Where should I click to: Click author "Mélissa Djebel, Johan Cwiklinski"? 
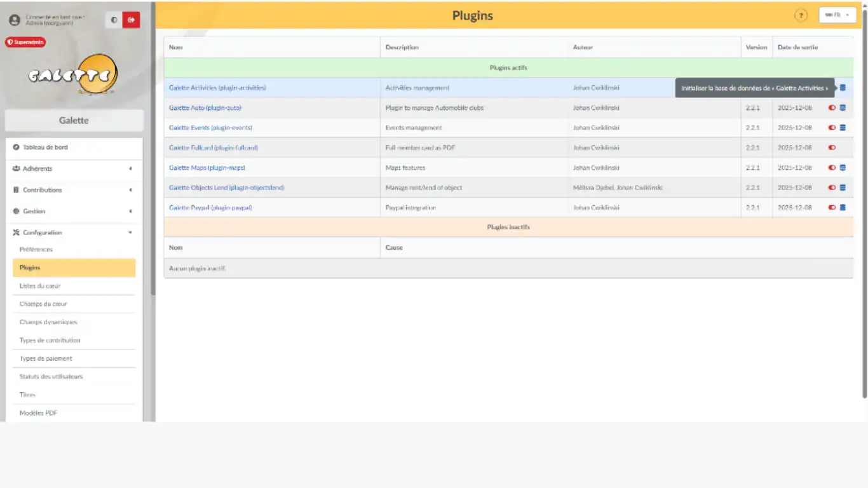point(618,187)
